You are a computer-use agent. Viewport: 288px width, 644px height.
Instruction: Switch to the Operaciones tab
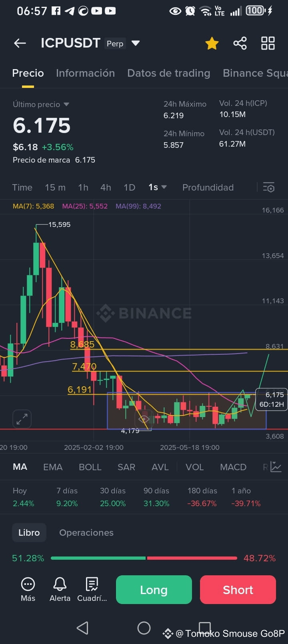point(86,533)
